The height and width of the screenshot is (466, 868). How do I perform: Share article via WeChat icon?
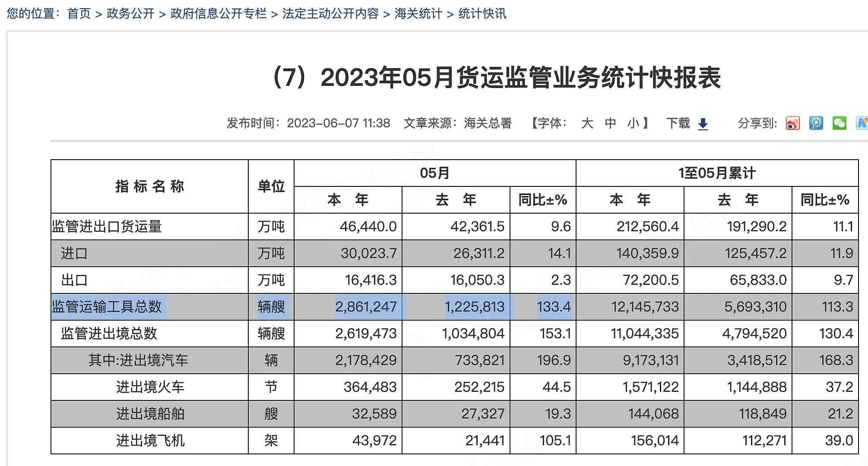[x=839, y=123]
